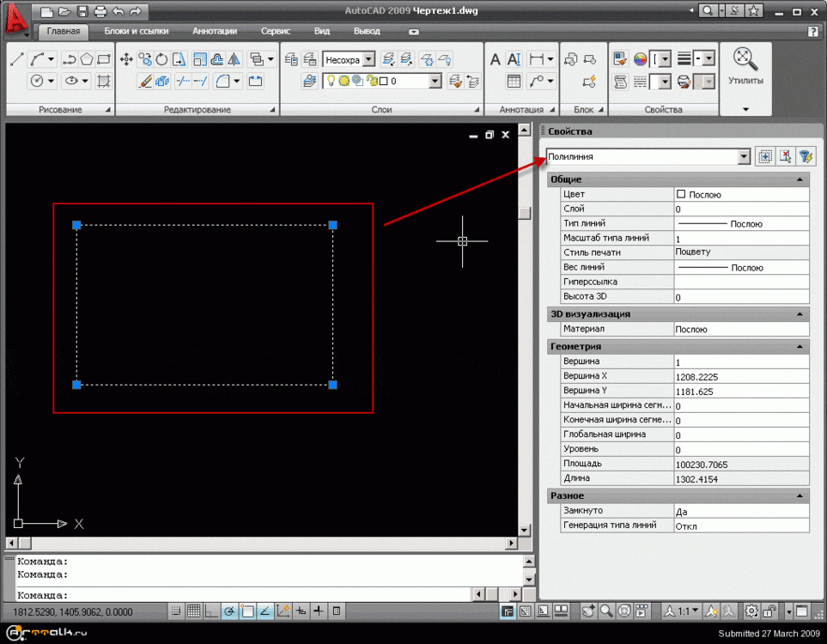Open the layer list dropdown in Слои

[x=435, y=82]
